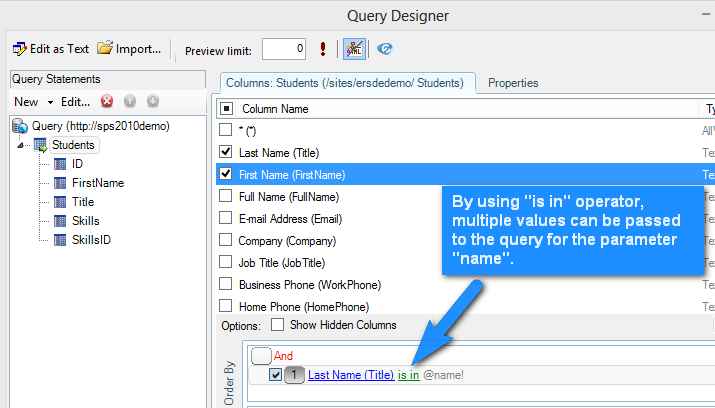This screenshot has width=715, height=408.
Task: Click the Edit... statement button
Action: click(x=75, y=101)
